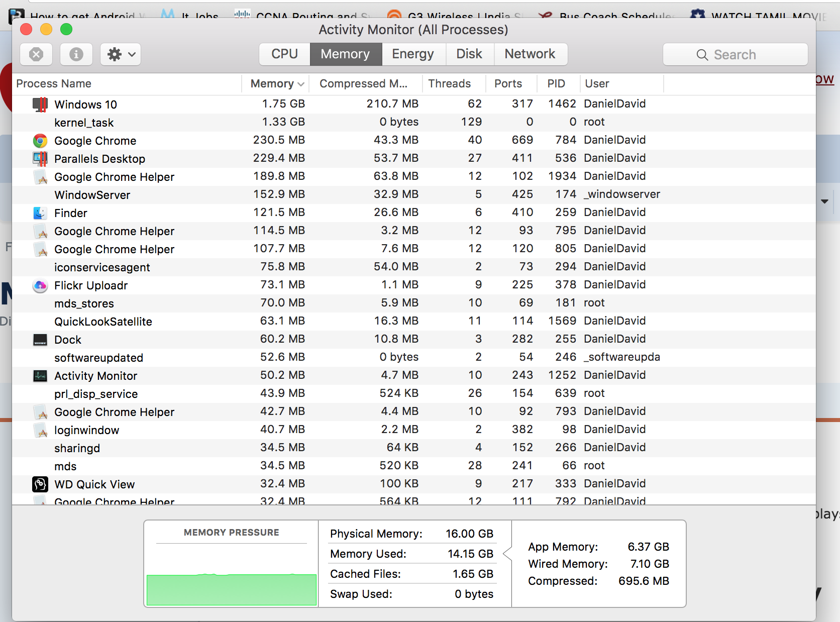Screen dimensions: 840x622
Task: Select the Windows 10 process icon
Action: [40, 105]
